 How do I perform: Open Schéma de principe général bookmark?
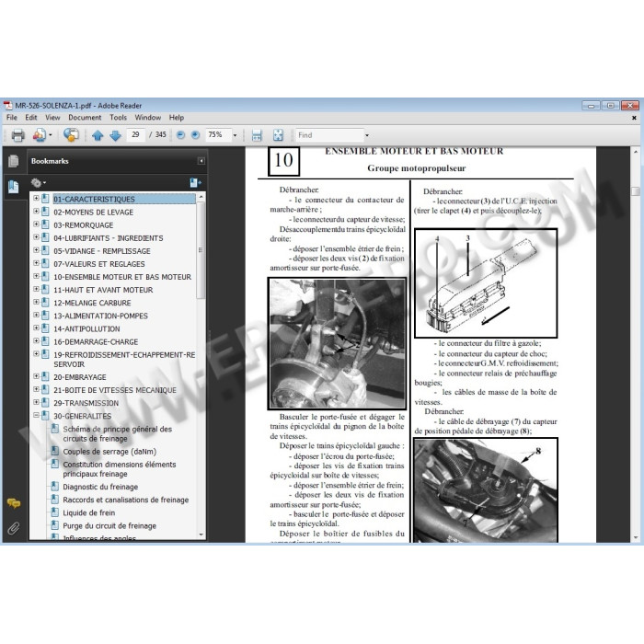click(117, 433)
